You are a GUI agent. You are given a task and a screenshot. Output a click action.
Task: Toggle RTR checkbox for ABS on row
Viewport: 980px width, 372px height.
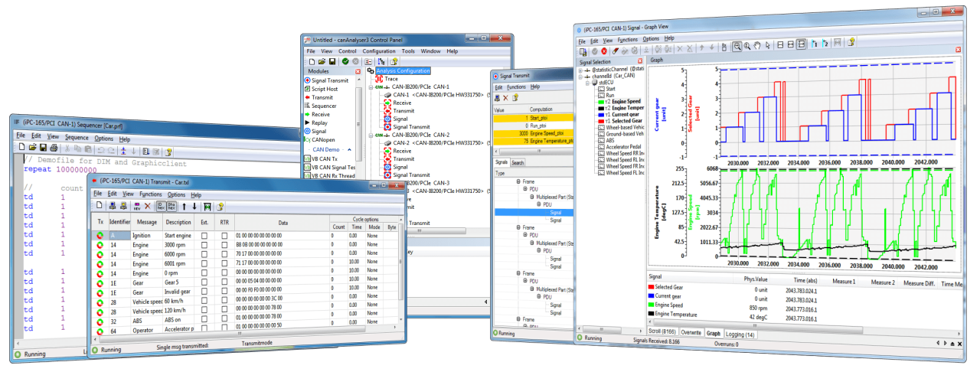point(224,320)
